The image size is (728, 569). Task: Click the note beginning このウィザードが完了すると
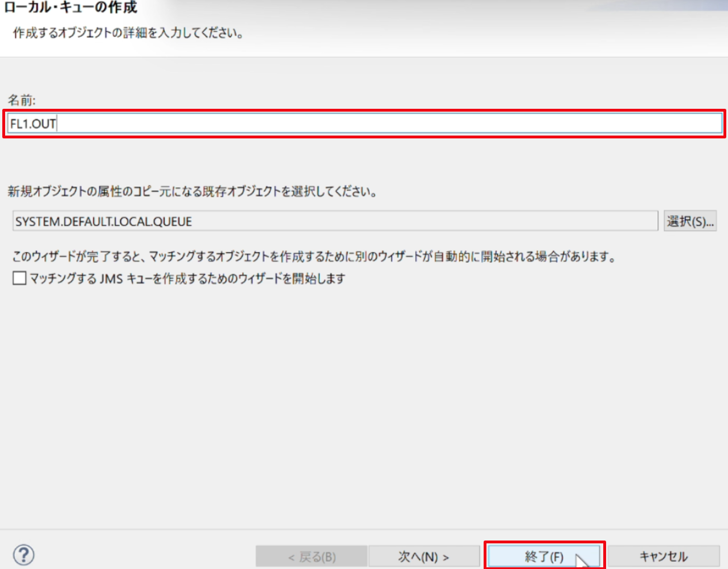(x=315, y=256)
